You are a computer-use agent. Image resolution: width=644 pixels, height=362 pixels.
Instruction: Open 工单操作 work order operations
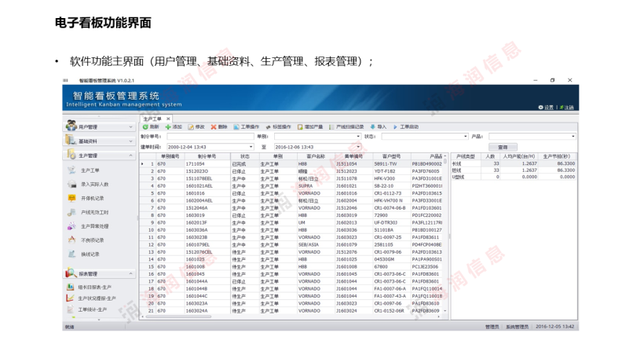coord(247,127)
